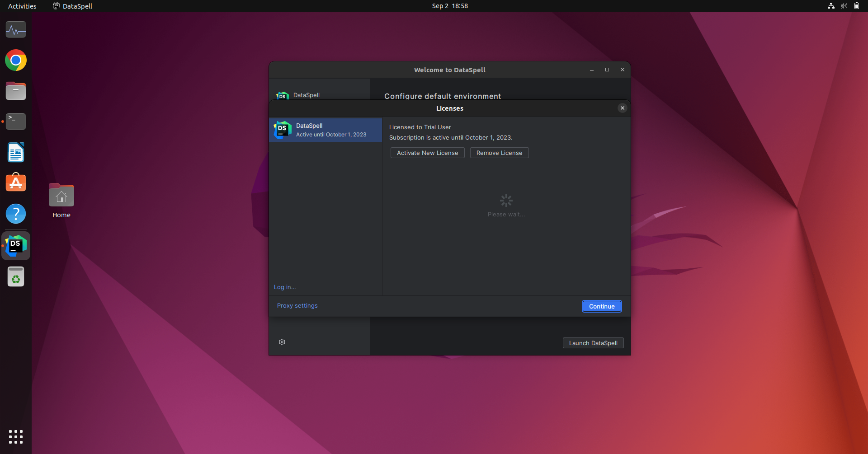This screenshot has width=868, height=454.
Task: Click Remove License button
Action: click(499, 153)
